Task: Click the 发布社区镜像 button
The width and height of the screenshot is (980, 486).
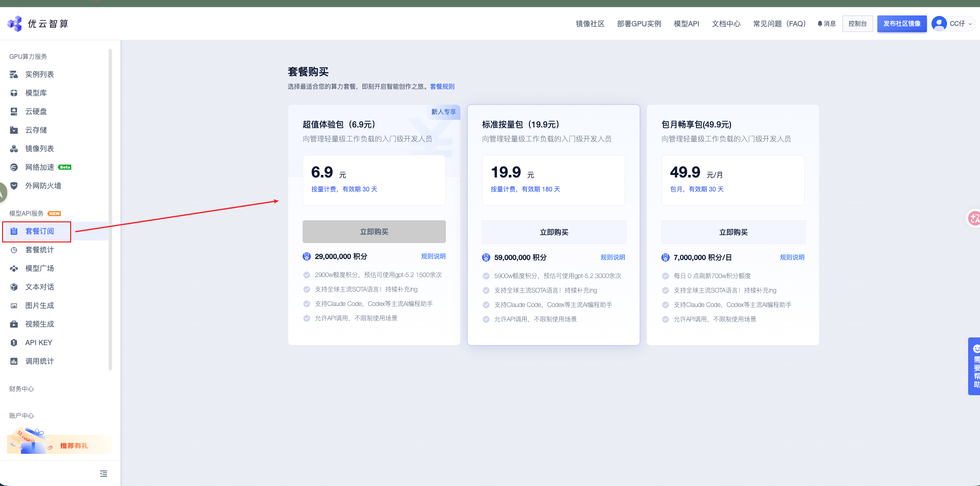Action: pos(902,24)
